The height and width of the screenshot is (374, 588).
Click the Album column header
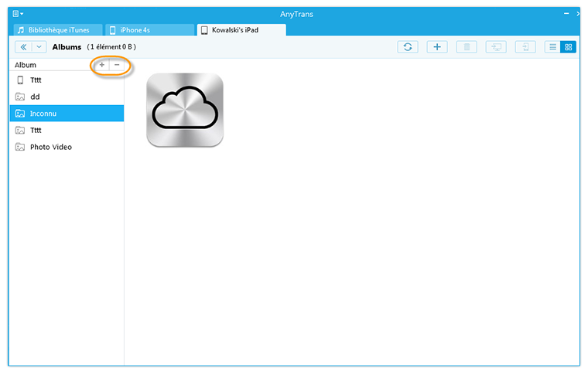26,65
